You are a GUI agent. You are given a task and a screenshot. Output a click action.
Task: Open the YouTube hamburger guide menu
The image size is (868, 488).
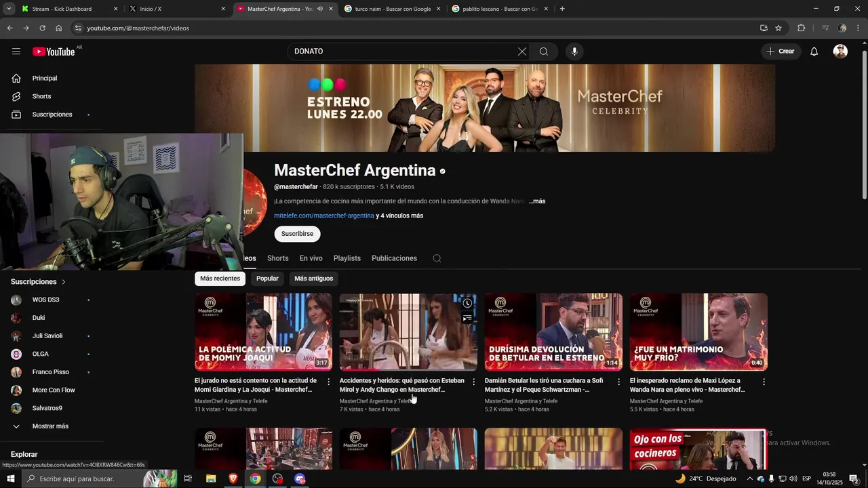point(16,52)
